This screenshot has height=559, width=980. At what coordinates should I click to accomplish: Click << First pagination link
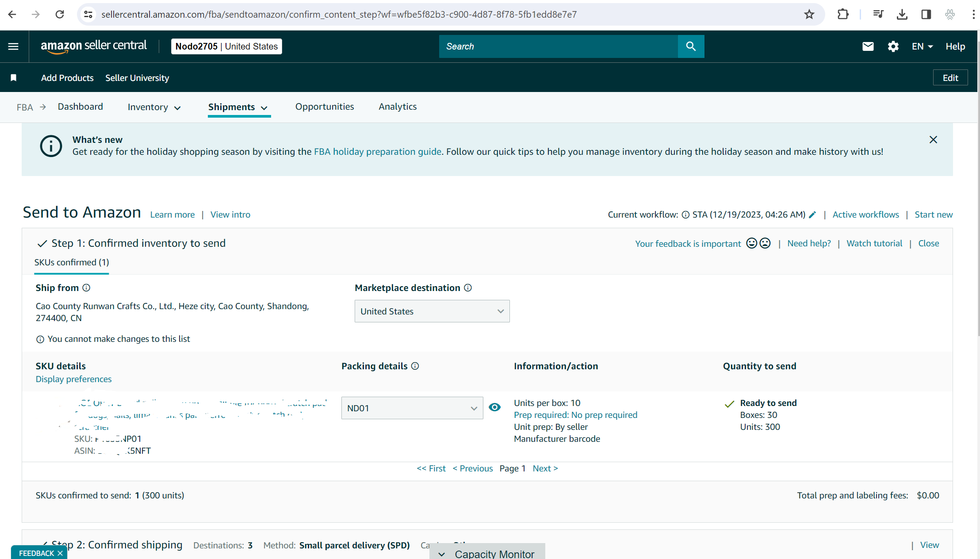click(x=431, y=468)
